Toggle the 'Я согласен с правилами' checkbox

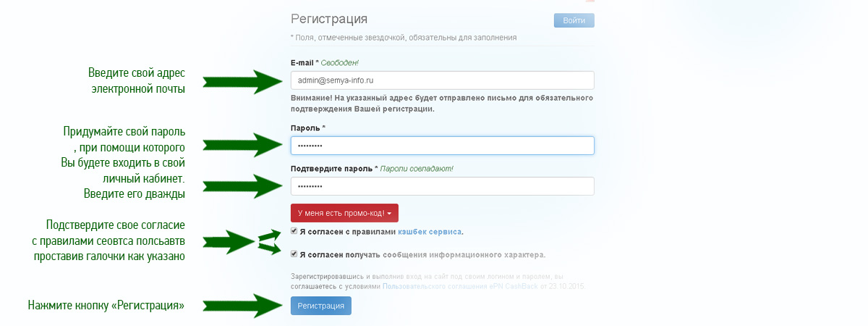pyautogui.click(x=294, y=231)
